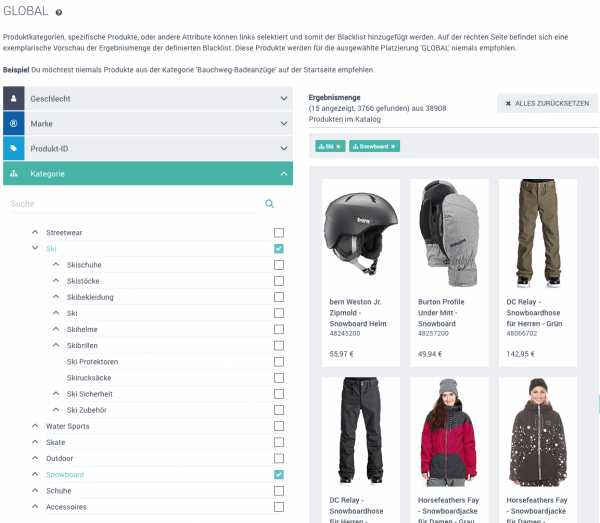Viewport: 600px width, 523px height.
Task: Expand the Skischuhe subcategory arrow
Action: (56, 264)
